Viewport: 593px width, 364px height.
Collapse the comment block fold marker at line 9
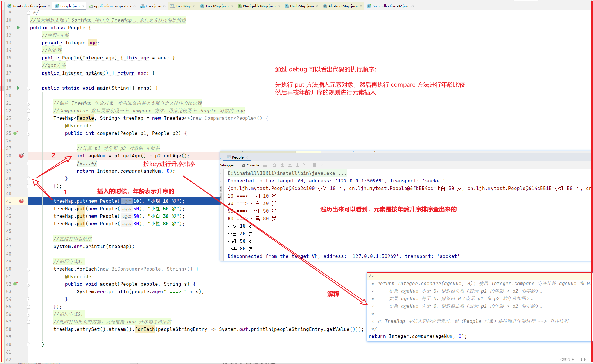pos(28,12)
